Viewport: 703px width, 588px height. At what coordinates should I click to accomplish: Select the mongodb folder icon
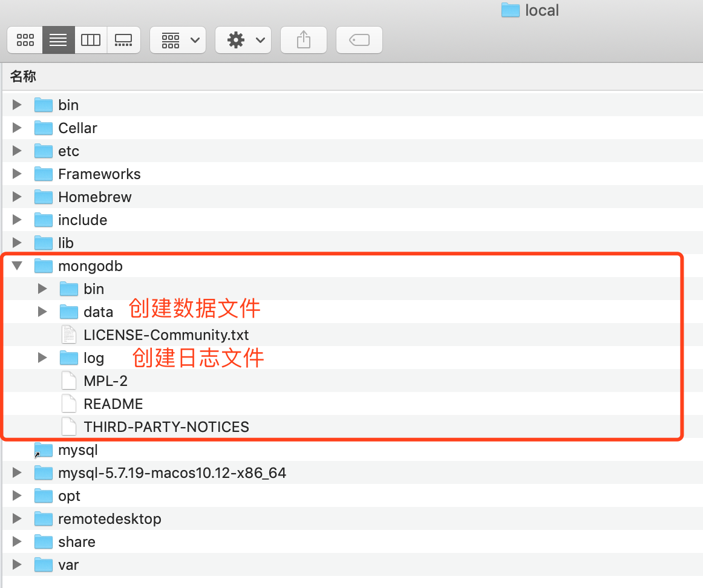[44, 266]
